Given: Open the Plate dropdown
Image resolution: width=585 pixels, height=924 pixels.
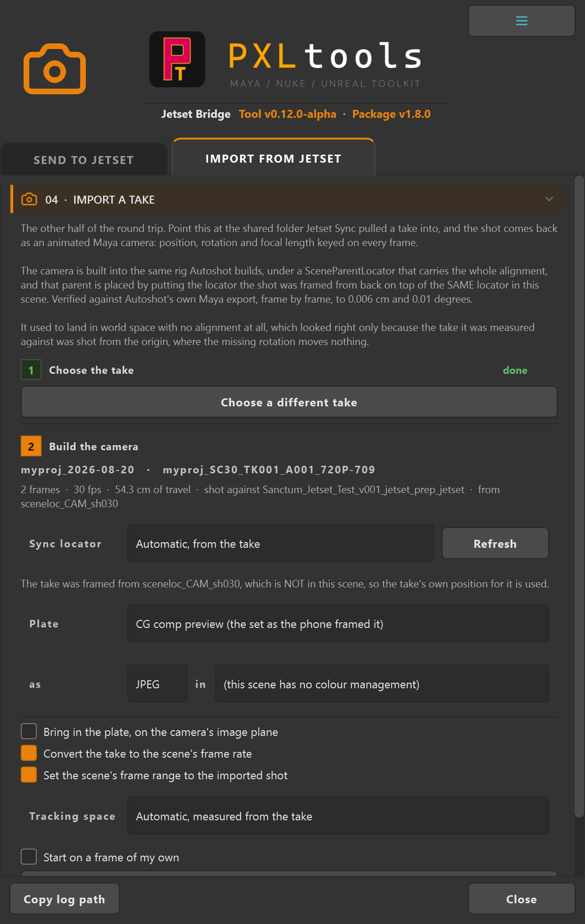Looking at the screenshot, I should coord(338,624).
